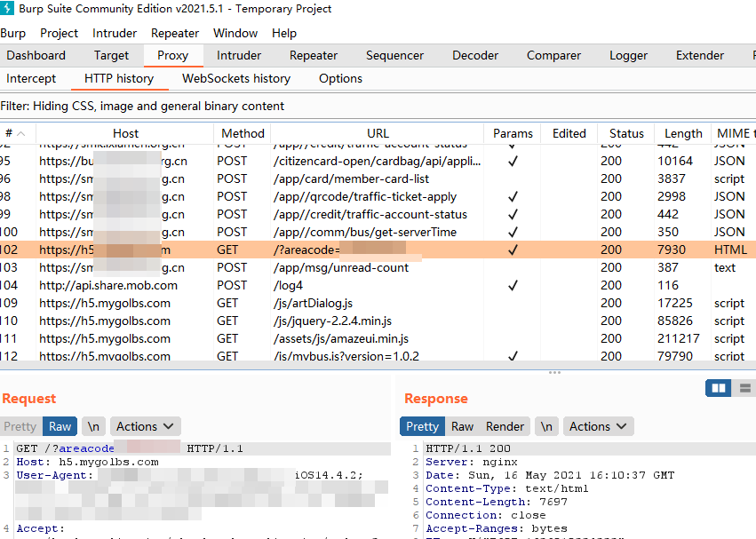Click the Content-Type text/html response line
Screen dimensions: 756x539
(506, 488)
